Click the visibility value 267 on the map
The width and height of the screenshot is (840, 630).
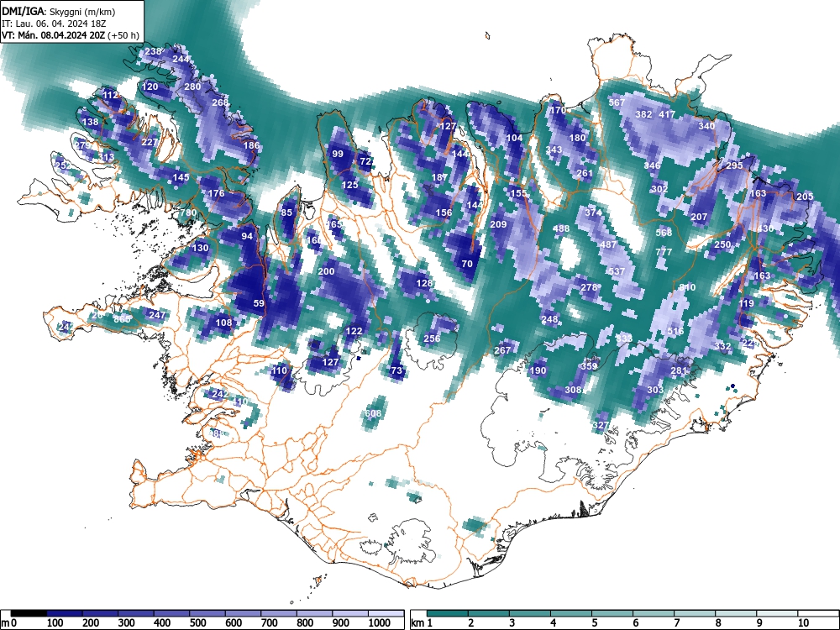[502, 349]
